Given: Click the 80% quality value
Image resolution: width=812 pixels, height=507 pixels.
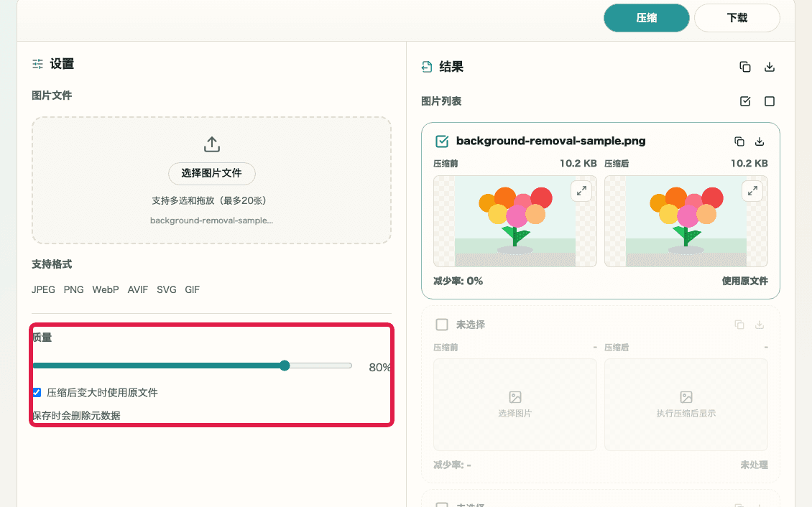Looking at the screenshot, I should pos(379,367).
